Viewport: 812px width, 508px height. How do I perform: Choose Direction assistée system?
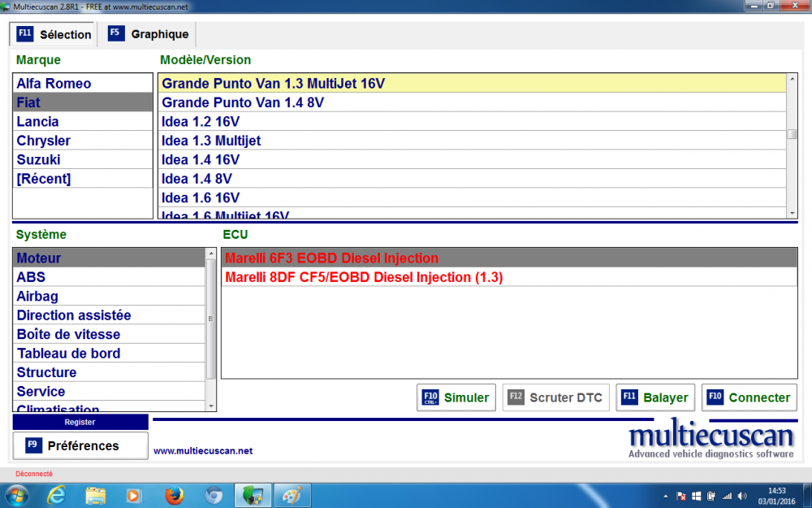pos(110,315)
